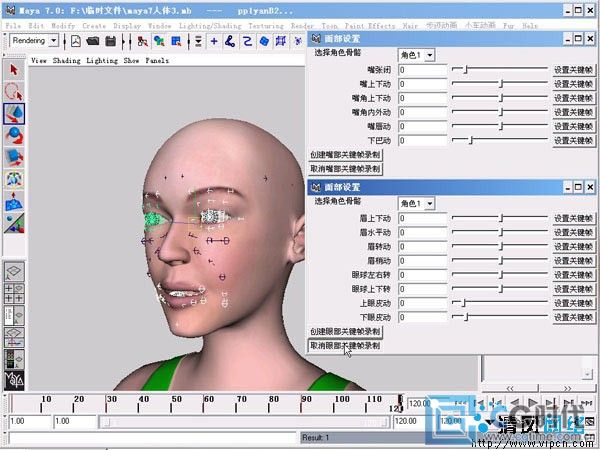600x450 pixels.
Task: Click the deformations selection mask icon
Action: (x=281, y=41)
